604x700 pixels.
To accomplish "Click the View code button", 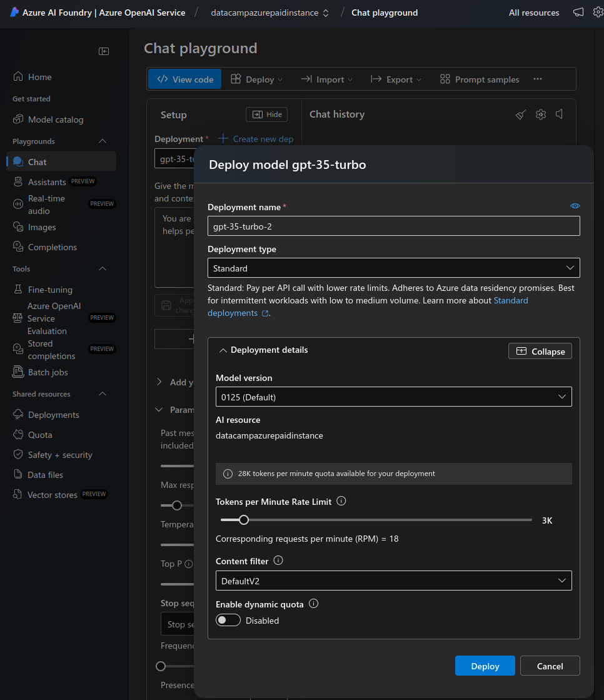I will (x=184, y=79).
